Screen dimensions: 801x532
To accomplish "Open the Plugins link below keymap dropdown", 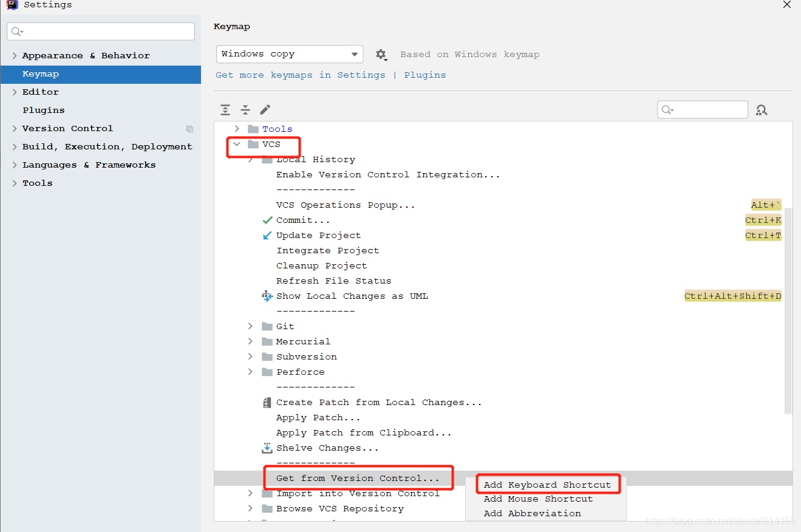I will [425, 75].
